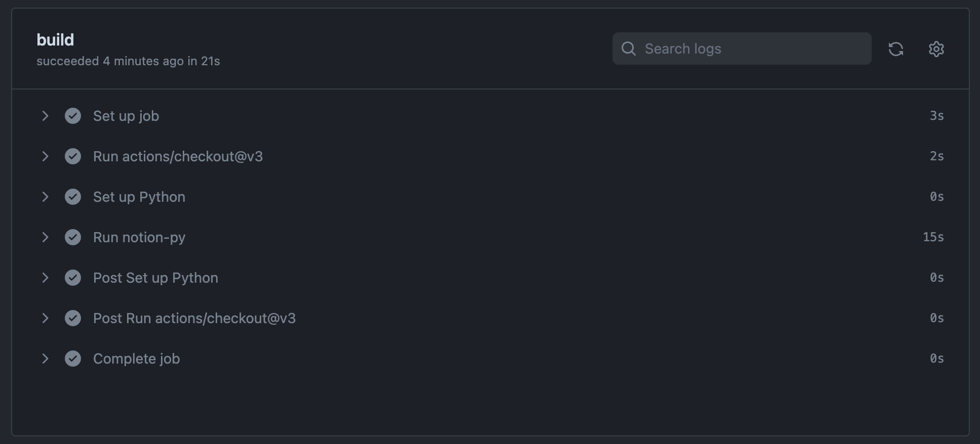The width and height of the screenshot is (980, 444).
Task: Click the succeeded 4 minutes ago status text
Action: [x=128, y=61]
